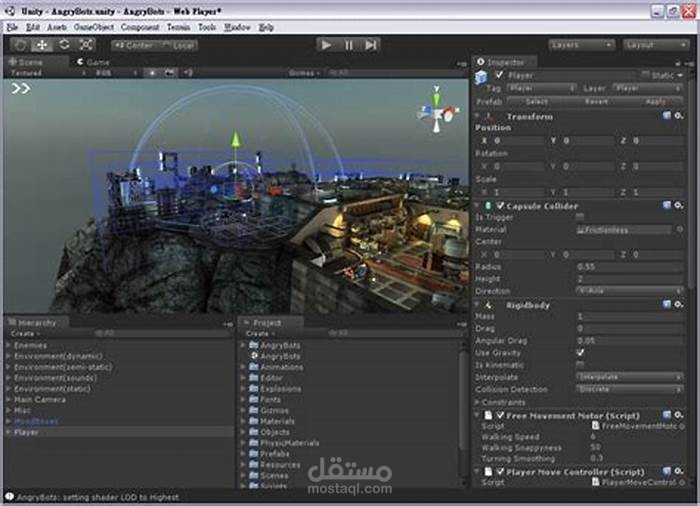The height and width of the screenshot is (506, 700).
Task: Click the Play button
Action: click(x=327, y=45)
